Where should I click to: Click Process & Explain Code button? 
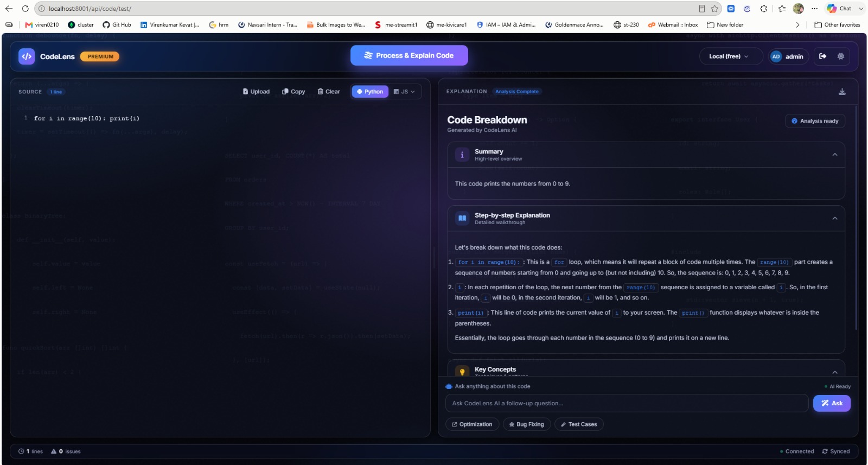pyautogui.click(x=409, y=55)
